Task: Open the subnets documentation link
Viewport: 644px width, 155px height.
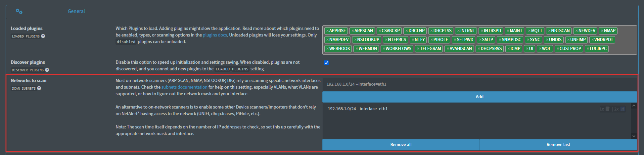Action: pos(184,87)
